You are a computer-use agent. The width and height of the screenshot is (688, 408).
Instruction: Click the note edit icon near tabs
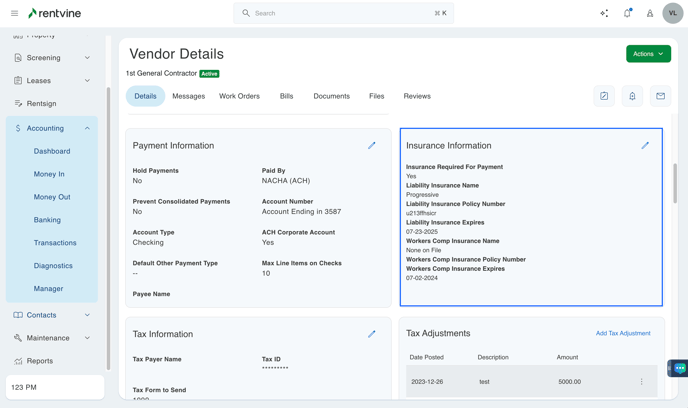pos(604,96)
